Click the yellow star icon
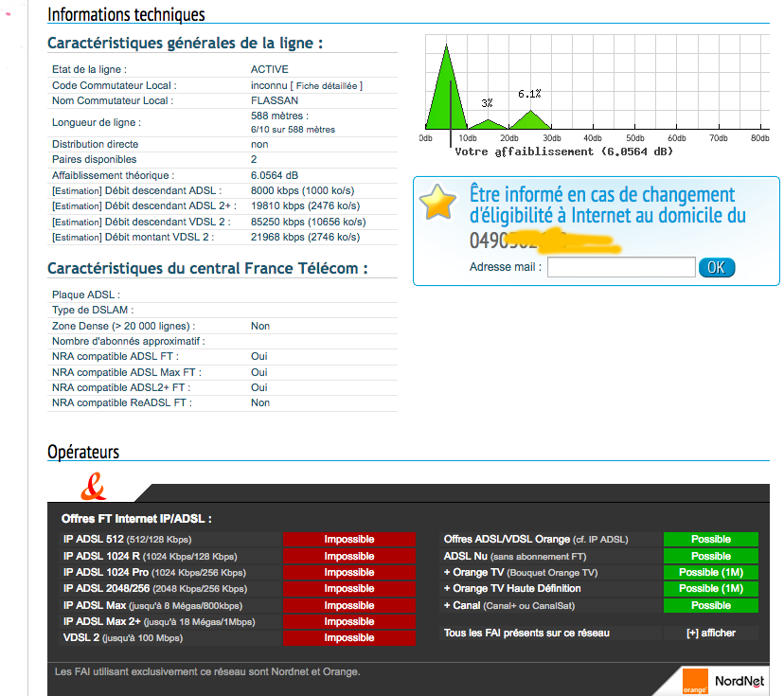The image size is (784, 696). tap(437, 202)
